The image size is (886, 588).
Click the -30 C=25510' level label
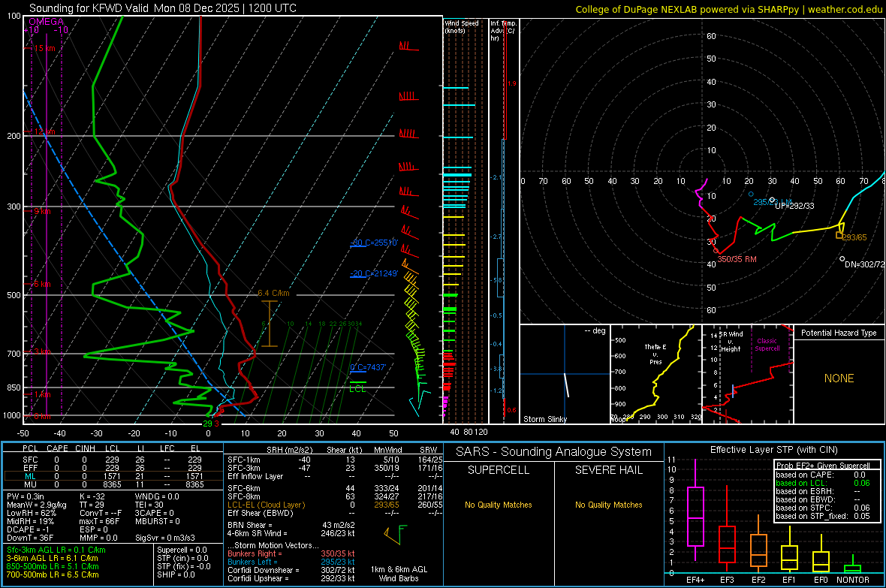click(374, 243)
